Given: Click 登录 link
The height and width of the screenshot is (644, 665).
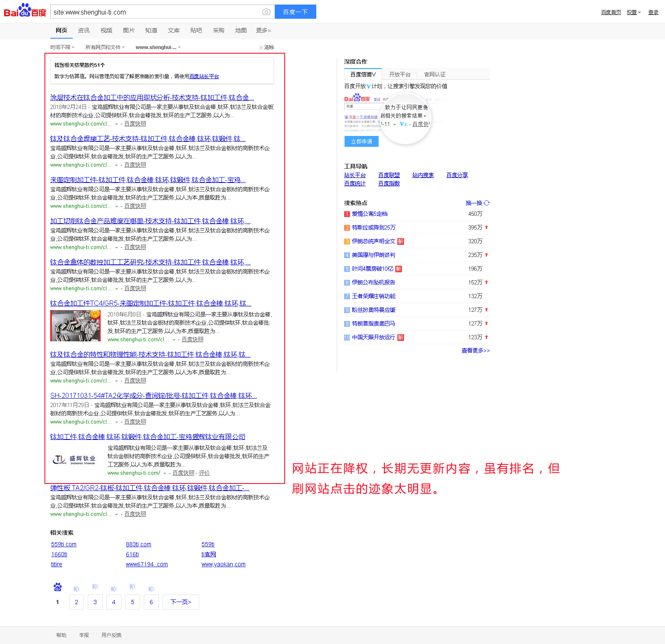Looking at the screenshot, I should 653,12.
